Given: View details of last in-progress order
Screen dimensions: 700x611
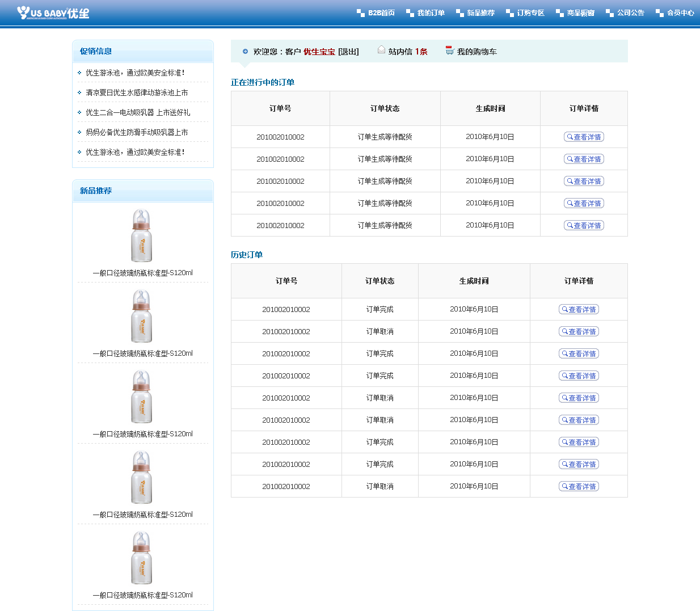Looking at the screenshot, I should [584, 225].
